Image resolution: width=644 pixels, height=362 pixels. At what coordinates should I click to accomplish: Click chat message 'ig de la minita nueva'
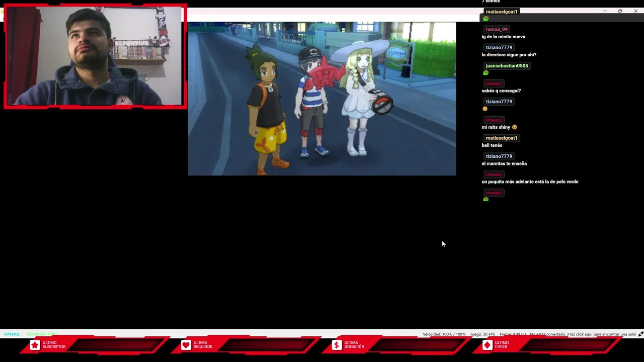click(x=503, y=37)
